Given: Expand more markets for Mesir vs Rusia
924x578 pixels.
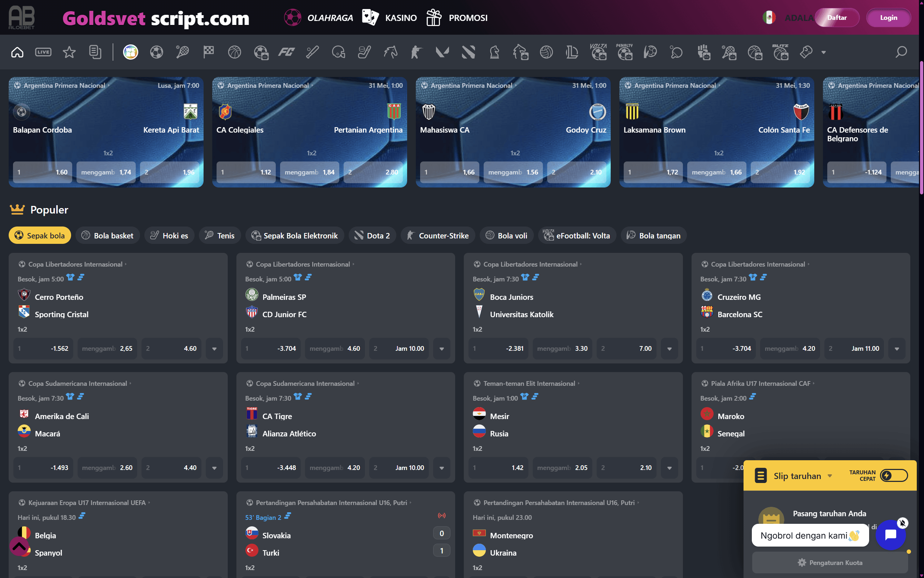Looking at the screenshot, I should 669,468.
